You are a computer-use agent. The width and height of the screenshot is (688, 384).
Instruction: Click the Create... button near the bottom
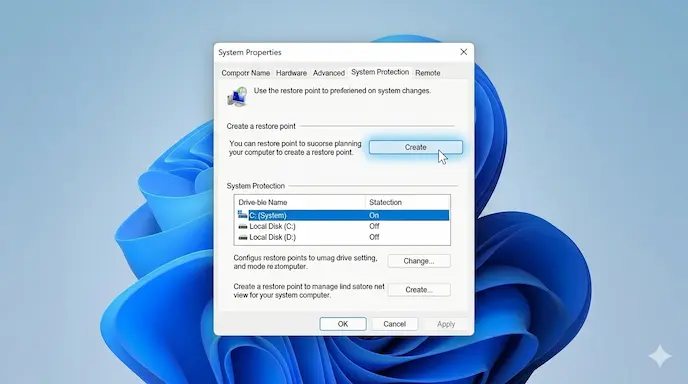point(419,290)
